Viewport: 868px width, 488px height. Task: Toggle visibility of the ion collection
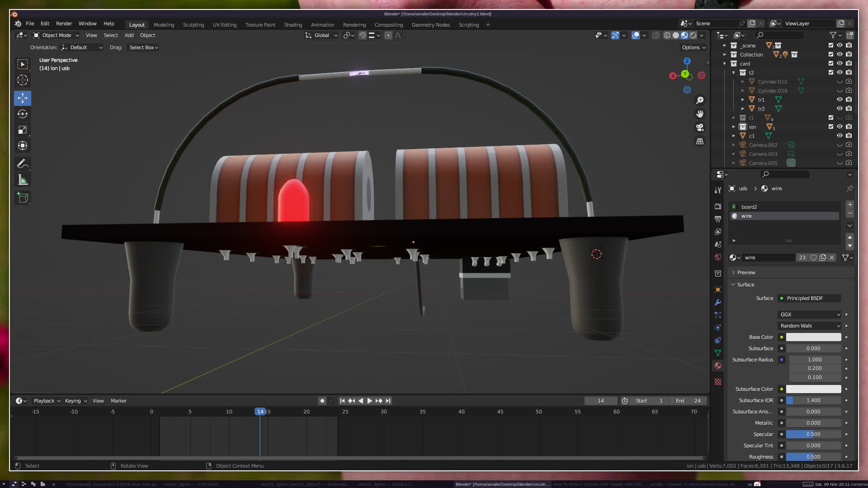pos(840,127)
